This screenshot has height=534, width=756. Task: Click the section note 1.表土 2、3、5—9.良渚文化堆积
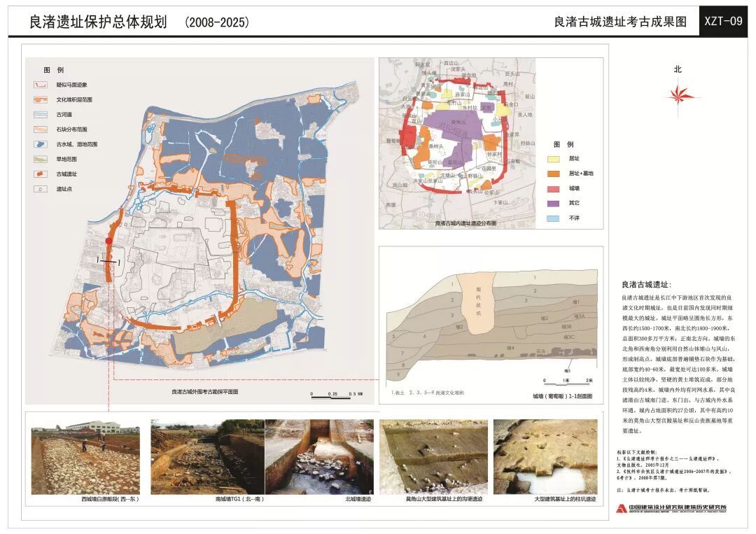pyautogui.click(x=427, y=393)
